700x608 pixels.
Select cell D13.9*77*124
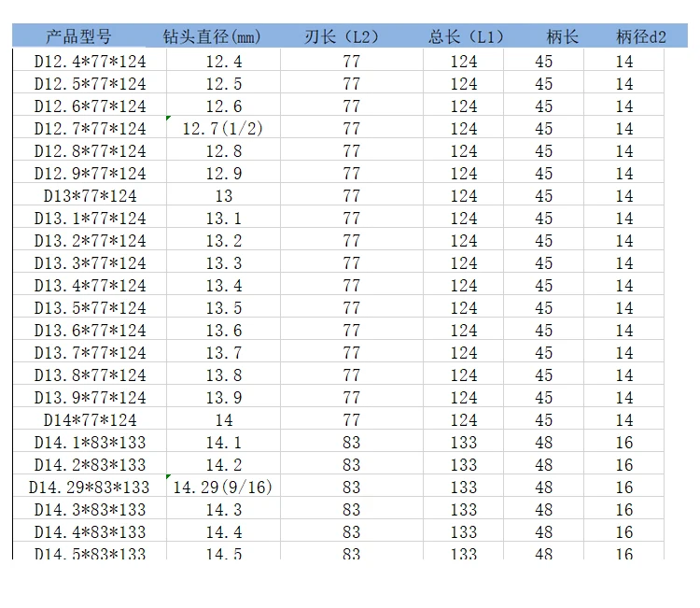[90, 398]
